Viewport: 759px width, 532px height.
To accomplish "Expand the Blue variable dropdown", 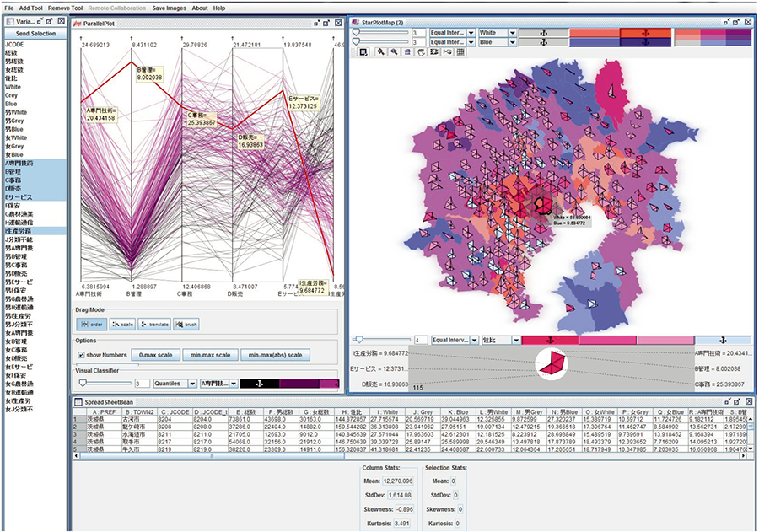I will (496, 40).
